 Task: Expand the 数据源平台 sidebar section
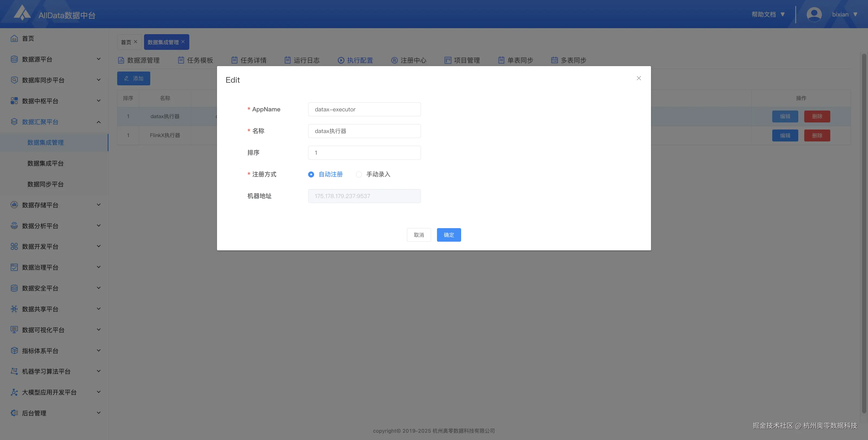pyautogui.click(x=54, y=59)
